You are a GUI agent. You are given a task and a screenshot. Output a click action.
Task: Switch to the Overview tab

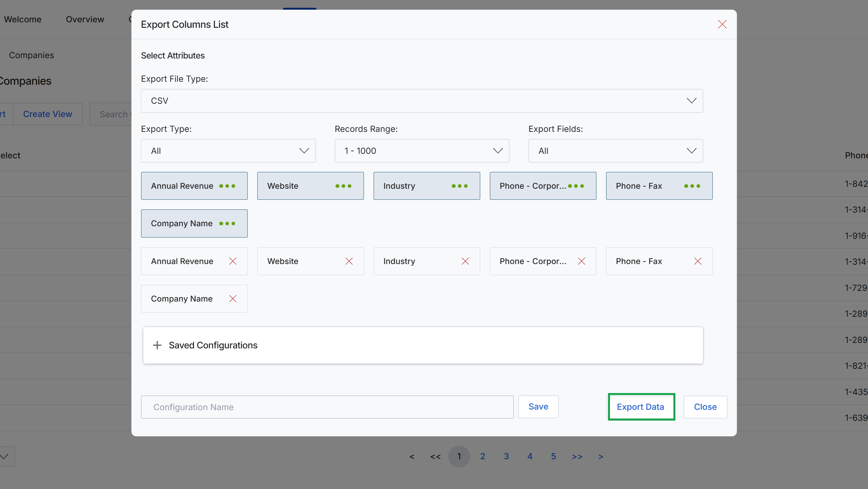pyautogui.click(x=85, y=19)
